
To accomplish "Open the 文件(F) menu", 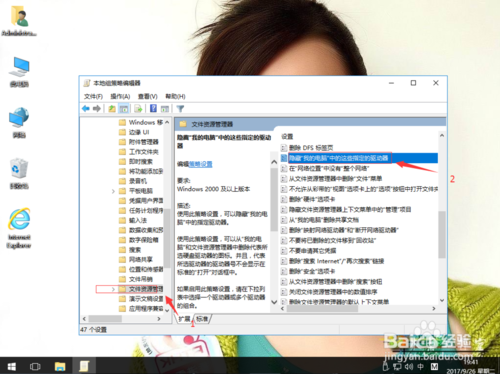I will [93, 96].
